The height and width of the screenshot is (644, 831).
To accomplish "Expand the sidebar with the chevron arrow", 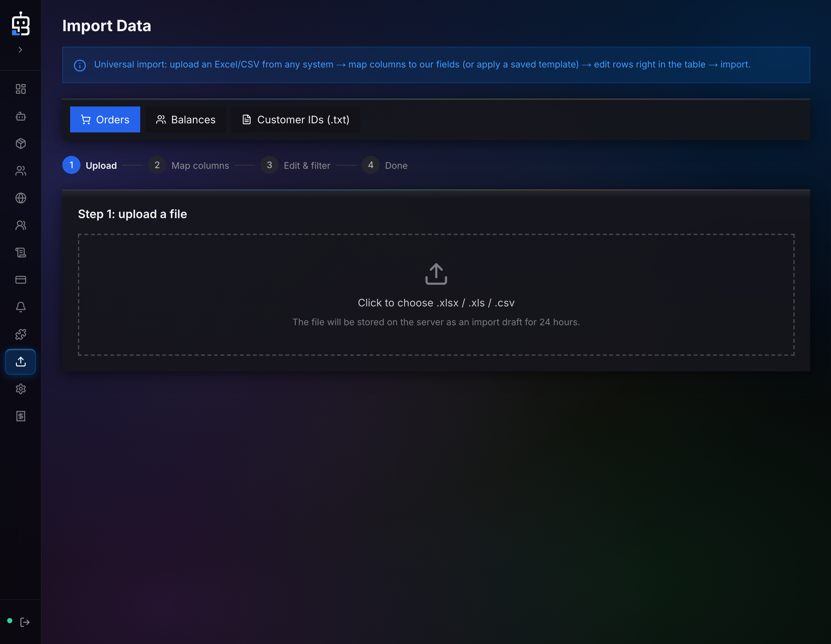I will [20, 50].
